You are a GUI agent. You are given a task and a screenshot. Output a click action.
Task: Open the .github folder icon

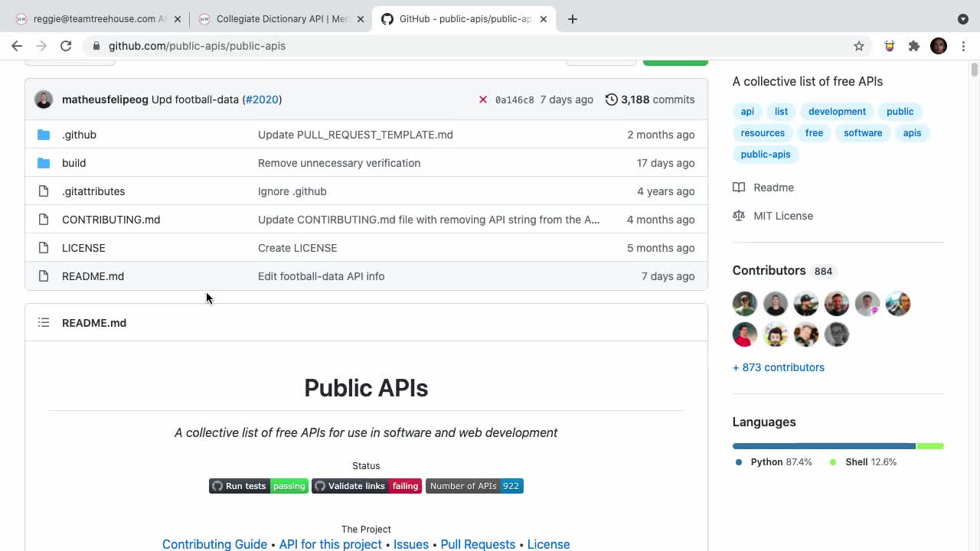[x=44, y=135]
